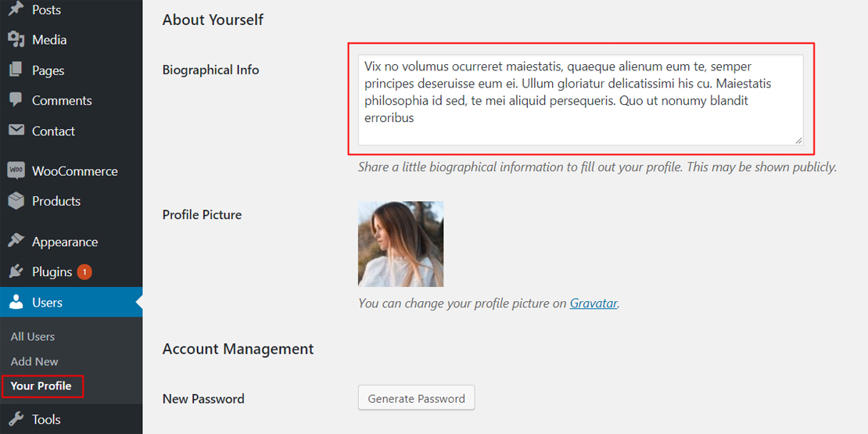
Task: Click the WooCommerce logo icon
Action: pos(16,170)
